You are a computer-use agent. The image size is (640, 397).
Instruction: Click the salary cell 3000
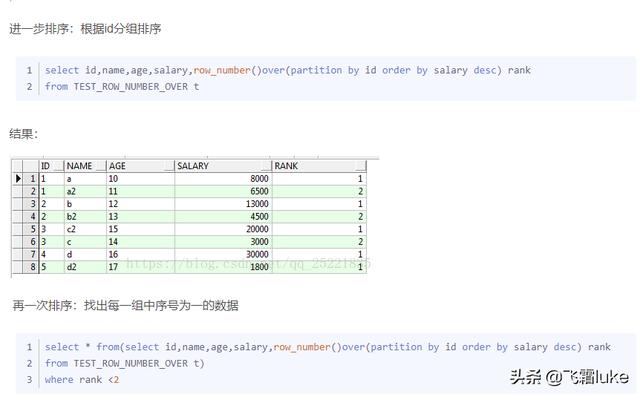pyautogui.click(x=223, y=242)
